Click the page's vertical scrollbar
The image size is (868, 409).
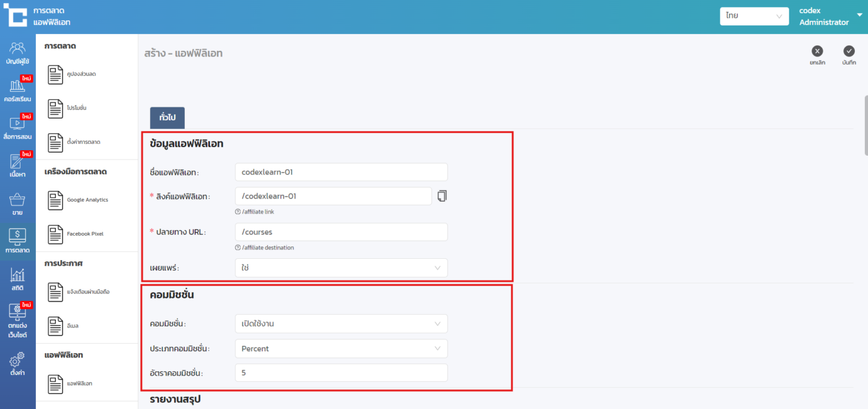865,124
